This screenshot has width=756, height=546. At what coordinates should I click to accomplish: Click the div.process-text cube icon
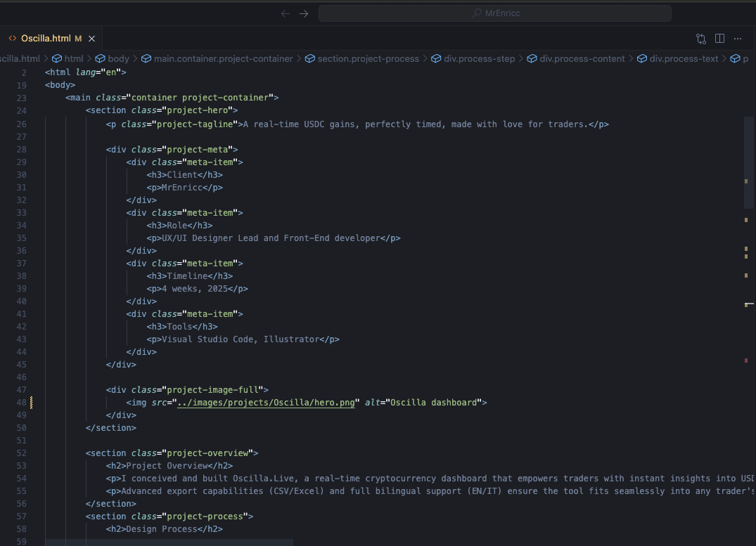(x=642, y=59)
